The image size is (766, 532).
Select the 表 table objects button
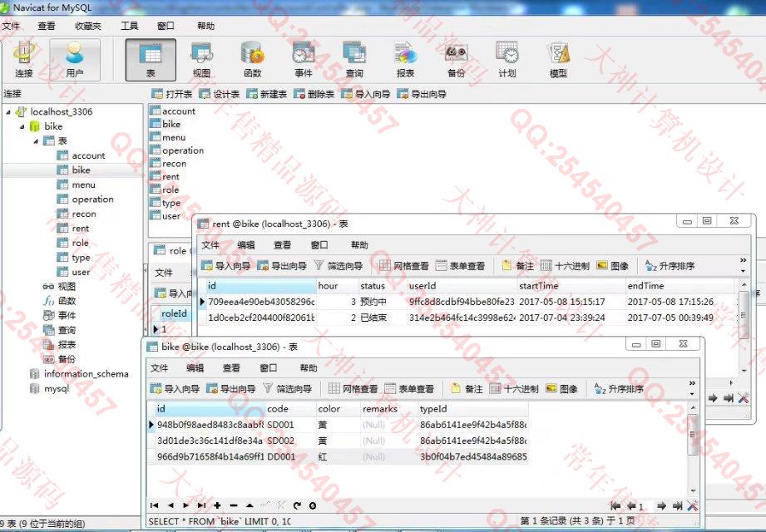click(151, 60)
